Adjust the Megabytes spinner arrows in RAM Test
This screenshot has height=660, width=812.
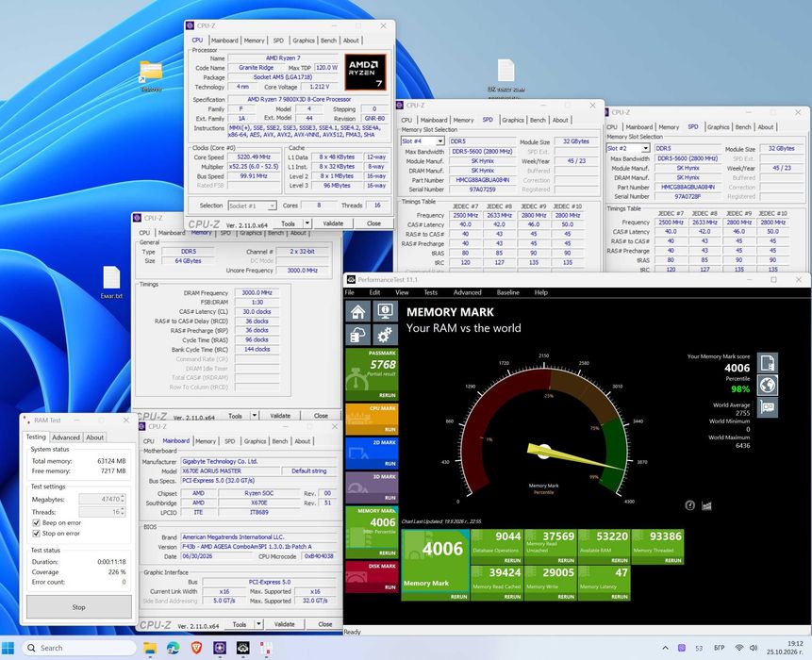[x=123, y=499]
